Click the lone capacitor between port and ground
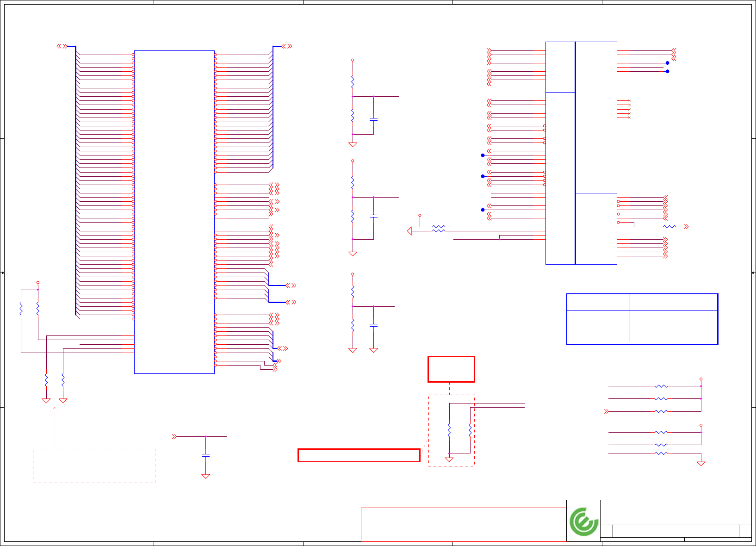 tap(206, 456)
